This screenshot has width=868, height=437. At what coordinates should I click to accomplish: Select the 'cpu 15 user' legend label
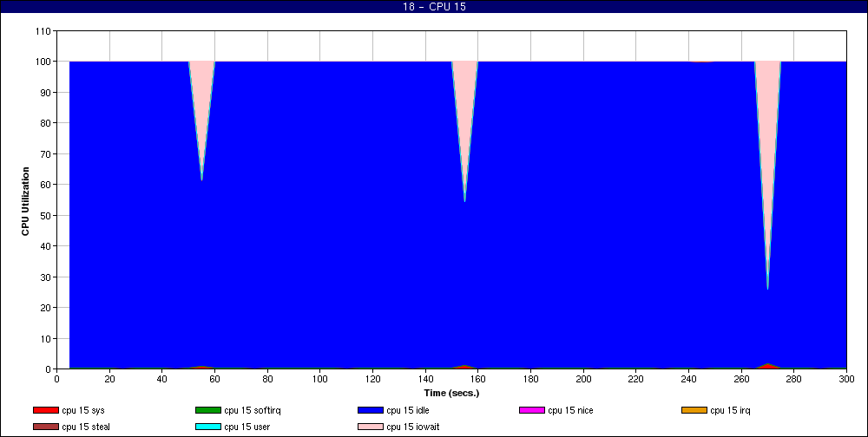click(x=247, y=427)
